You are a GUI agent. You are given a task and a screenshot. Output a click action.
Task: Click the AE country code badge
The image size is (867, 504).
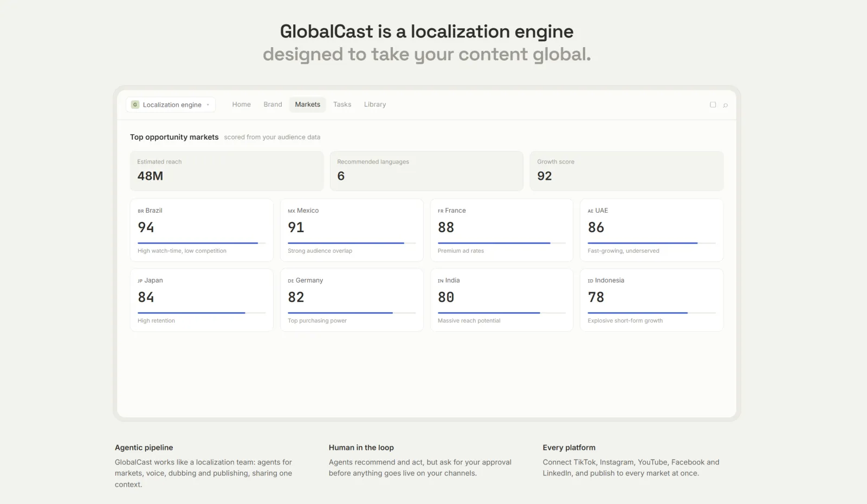click(591, 211)
